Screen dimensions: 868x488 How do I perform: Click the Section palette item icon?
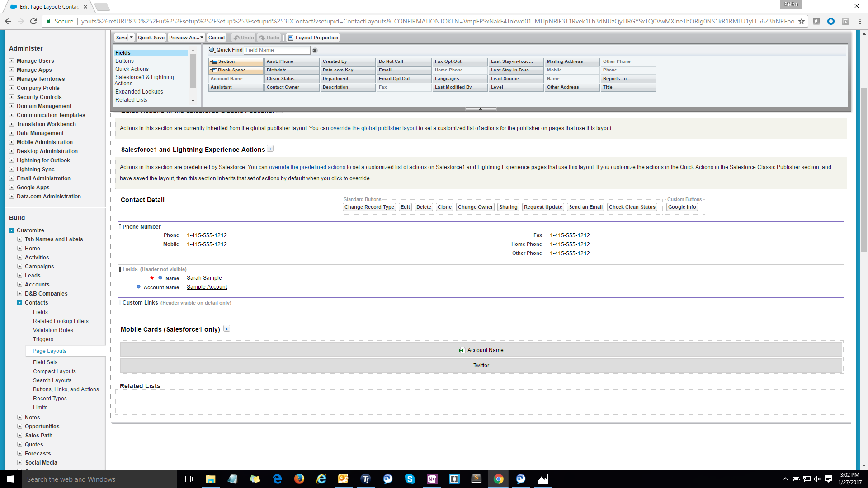(x=214, y=61)
